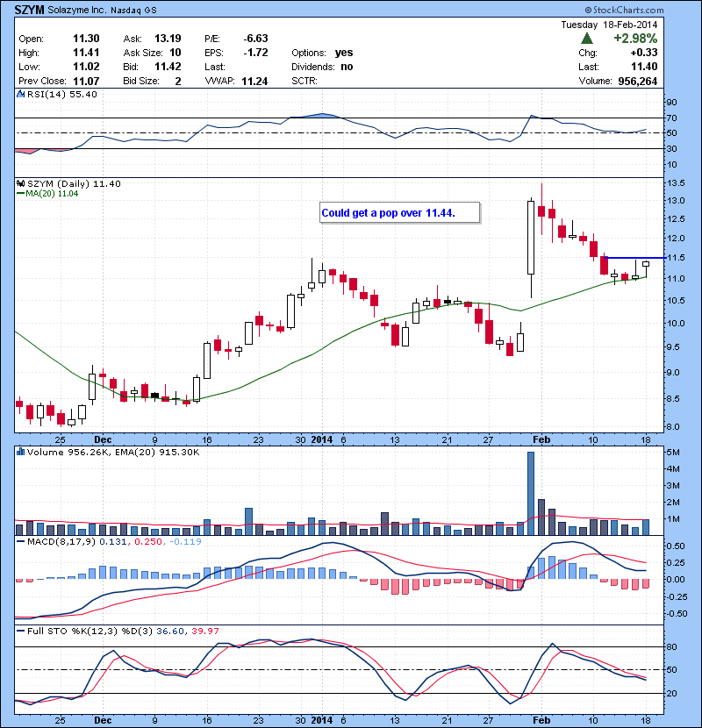Click the MACD value 0.131 in the legend
Screen dimensions: 702x728
(113, 541)
